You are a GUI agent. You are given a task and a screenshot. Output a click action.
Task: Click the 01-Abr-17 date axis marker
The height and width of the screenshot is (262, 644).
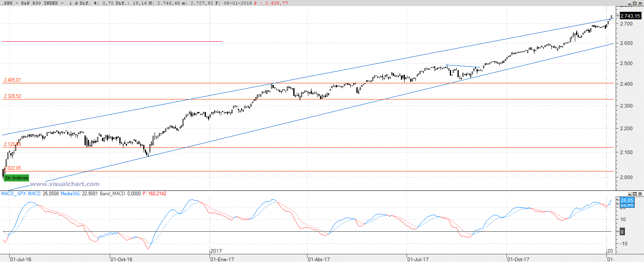click(x=319, y=259)
